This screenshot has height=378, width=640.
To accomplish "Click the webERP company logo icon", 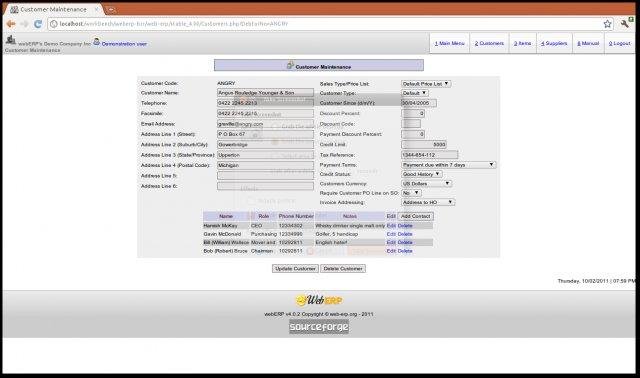I will 11,40.
